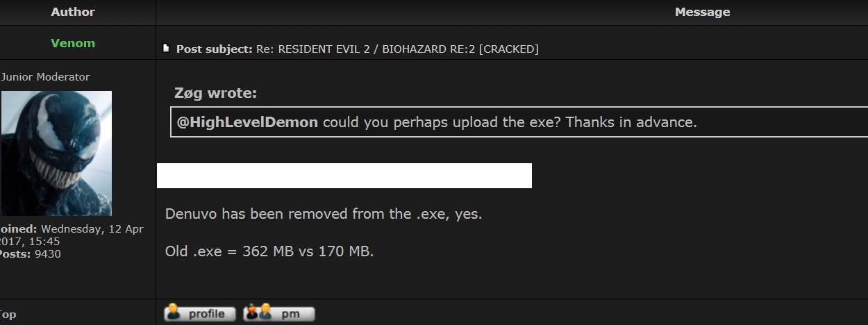Click the Junior Moderator rank label
868x325 pixels.
46,77
